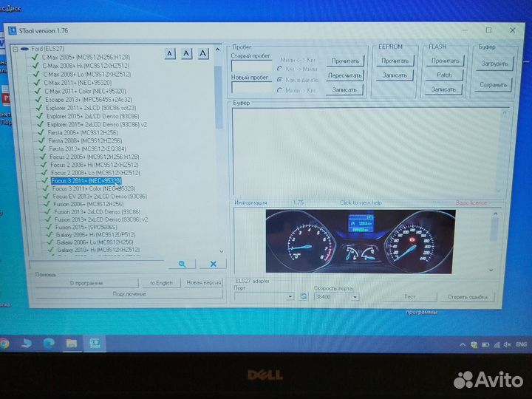
Task: Select Escape 2013+ (MPC5645S+24c32)
Action: (89, 100)
